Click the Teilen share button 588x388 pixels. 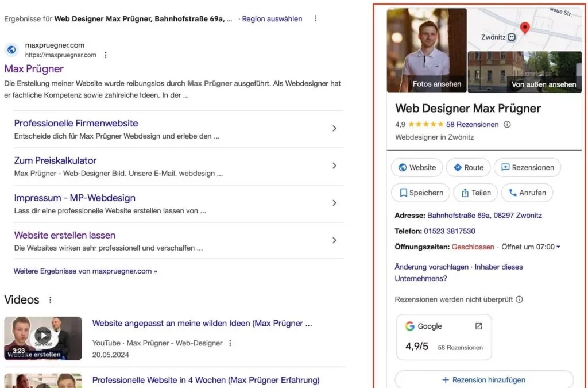click(x=475, y=193)
